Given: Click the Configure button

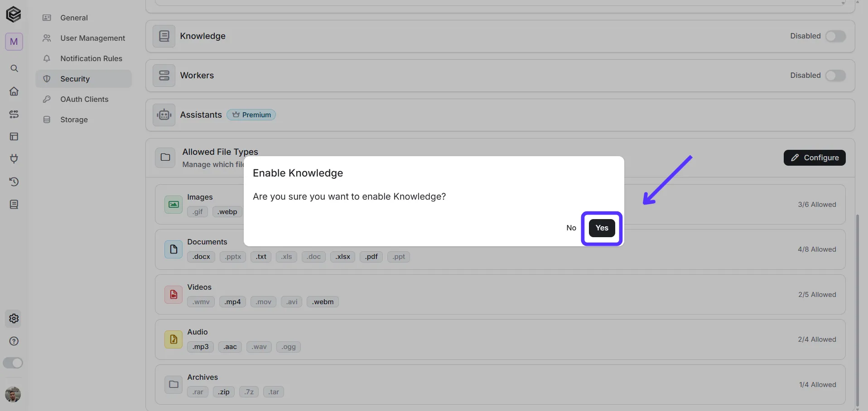Looking at the screenshot, I should pos(815,158).
